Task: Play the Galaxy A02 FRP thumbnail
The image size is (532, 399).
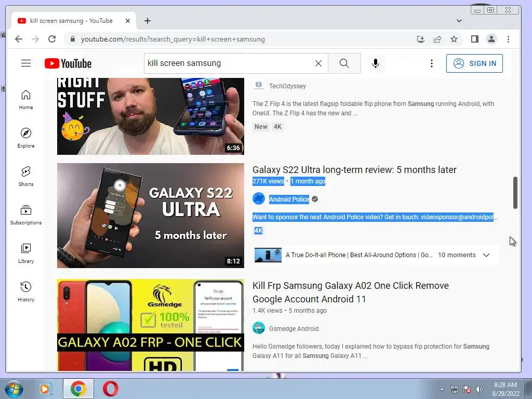Action: [x=151, y=325]
